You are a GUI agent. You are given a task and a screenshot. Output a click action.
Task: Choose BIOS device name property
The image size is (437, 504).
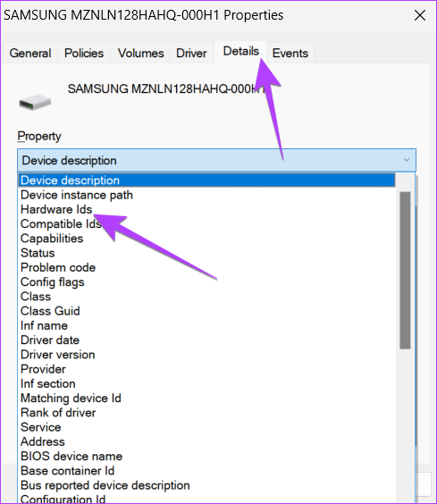[71, 456]
